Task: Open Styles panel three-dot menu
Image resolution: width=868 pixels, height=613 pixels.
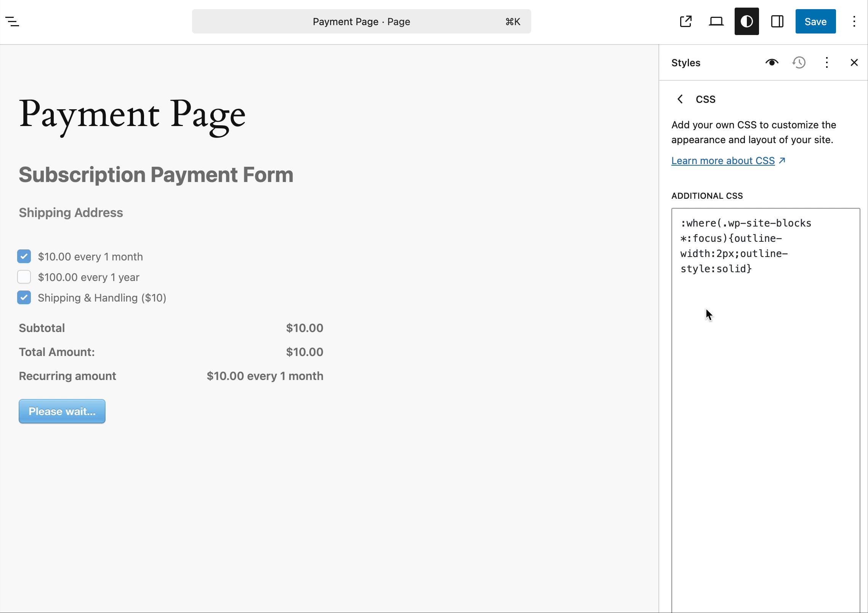Action: [826, 62]
